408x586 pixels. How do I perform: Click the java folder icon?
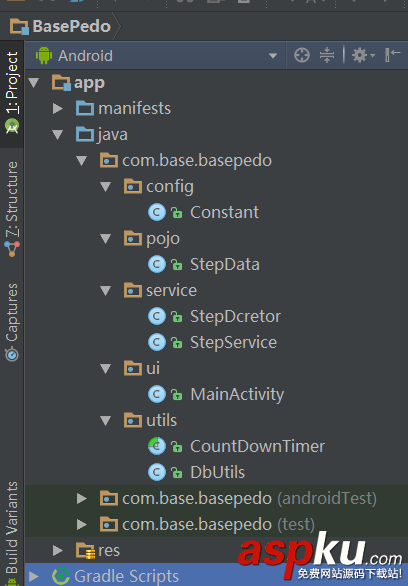point(85,135)
